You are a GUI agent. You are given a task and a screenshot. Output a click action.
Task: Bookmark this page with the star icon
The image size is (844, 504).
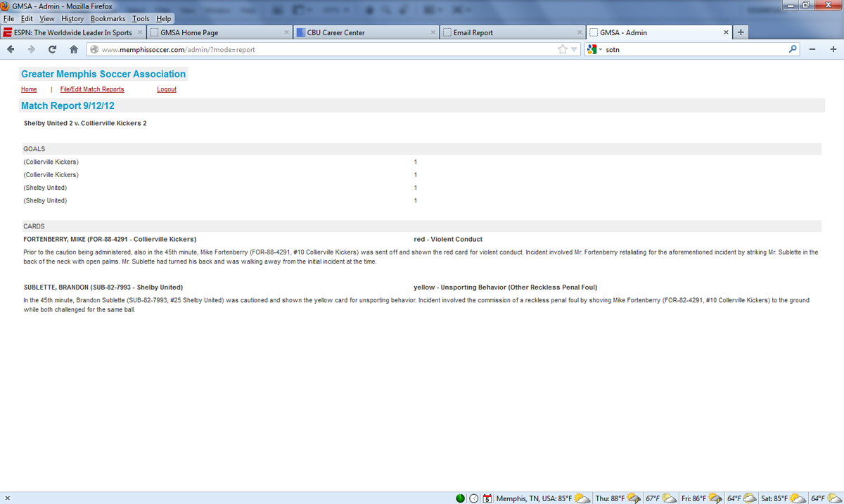point(563,49)
